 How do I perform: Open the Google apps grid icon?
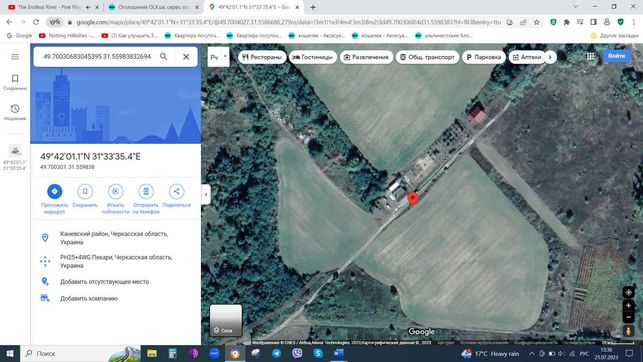pyautogui.click(x=590, y=57)
